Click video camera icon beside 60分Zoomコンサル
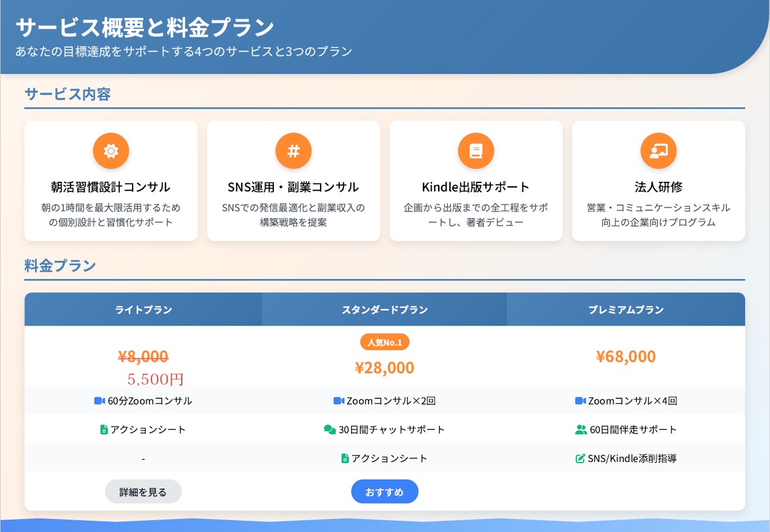Viewport: 770px width, 532px height. (x=99, y=401)
